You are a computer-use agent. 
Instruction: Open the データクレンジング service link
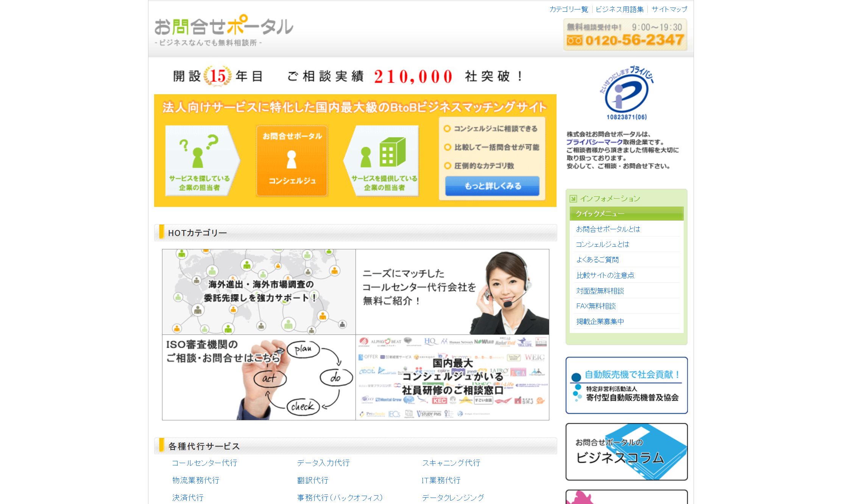coord(453,498)
